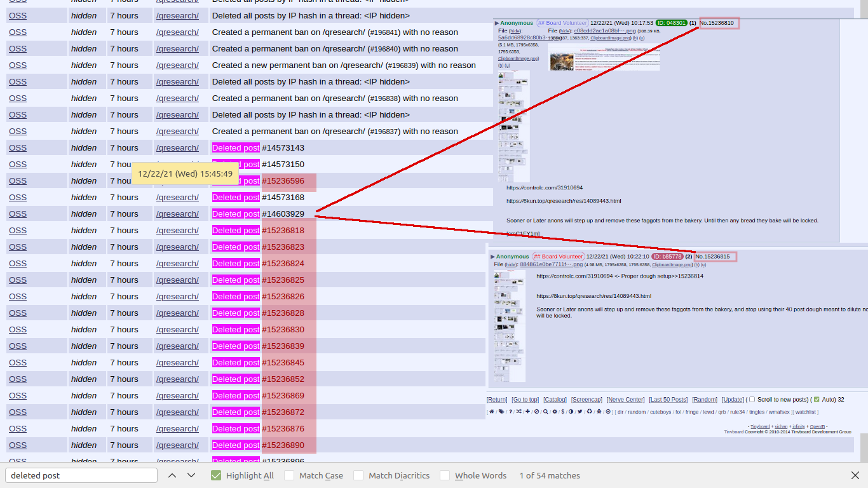Click the red ID: b85778 badge
This screenshot has height=488, width=868.
click(x=667, y=257)
